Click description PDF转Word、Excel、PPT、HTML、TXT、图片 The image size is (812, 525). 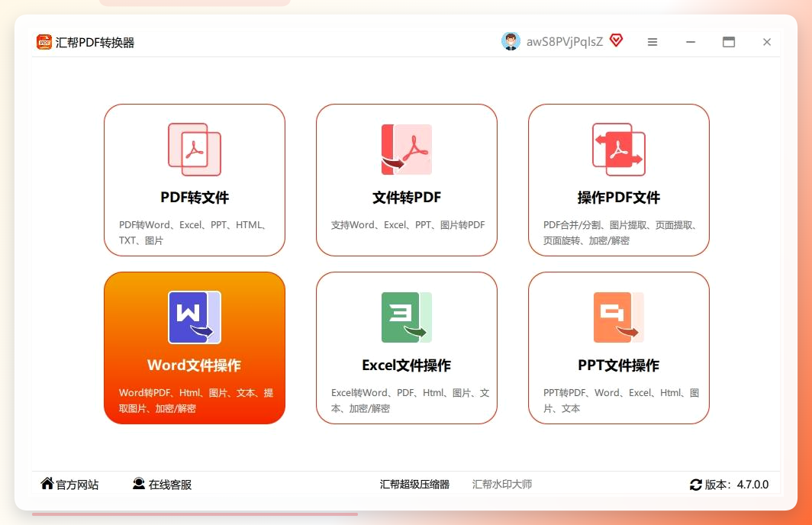pos(194,233)
